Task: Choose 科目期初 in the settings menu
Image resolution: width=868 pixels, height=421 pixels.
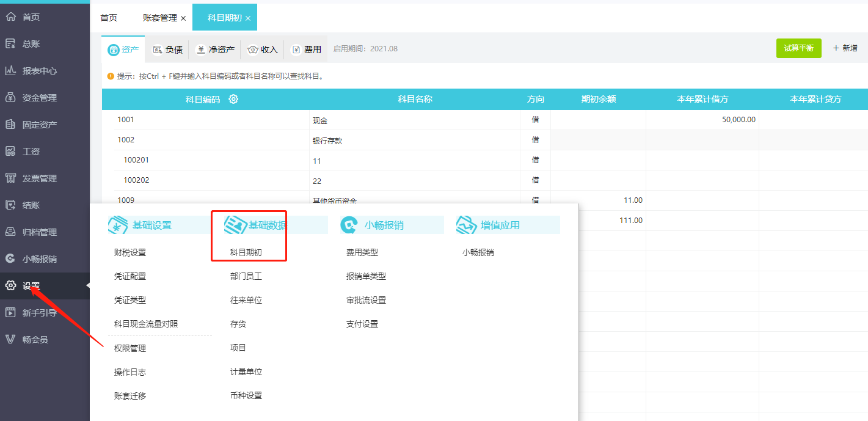Action: tap(246, 252)
